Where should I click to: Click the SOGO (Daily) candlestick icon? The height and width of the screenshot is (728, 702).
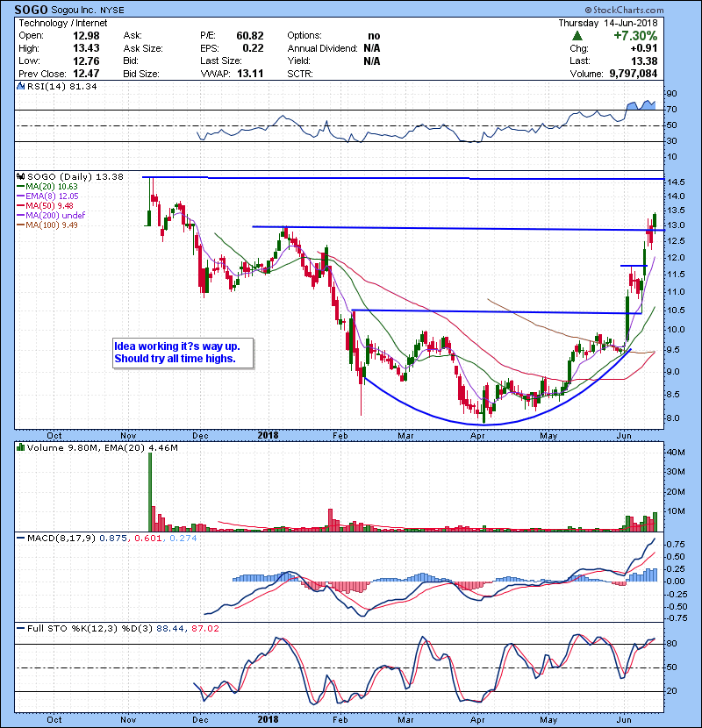[x=21, y=177]
